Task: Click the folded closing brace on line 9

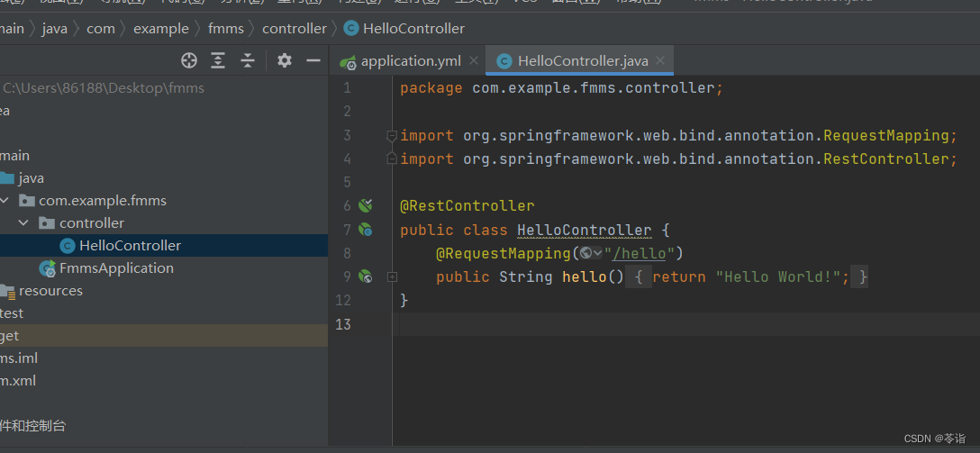Action: pyautogui.click(x=863, y=276)
